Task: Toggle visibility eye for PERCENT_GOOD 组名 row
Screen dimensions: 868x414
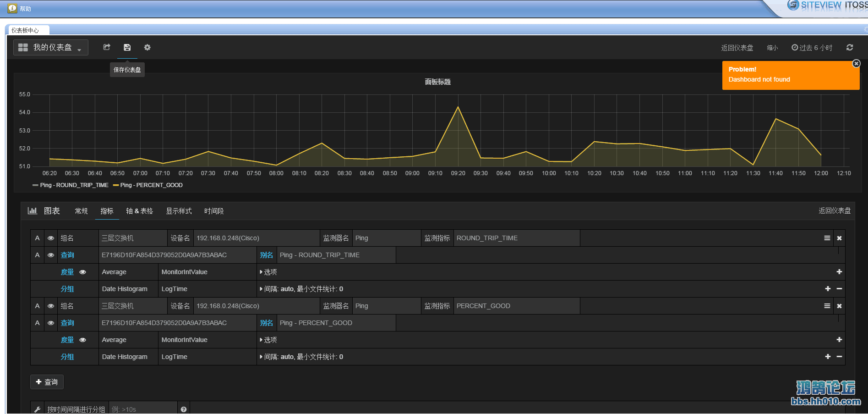Action: [51, 306]
